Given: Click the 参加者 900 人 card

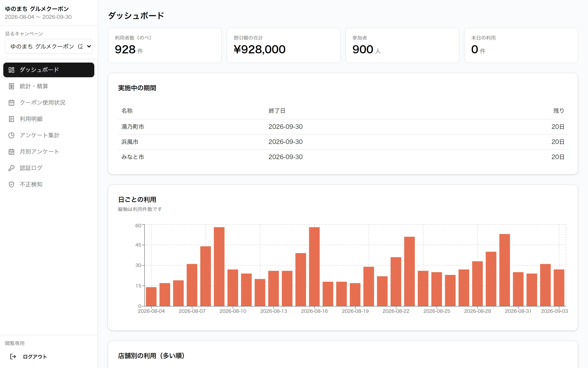Looking at the screenshot, I should click(402, 46).
